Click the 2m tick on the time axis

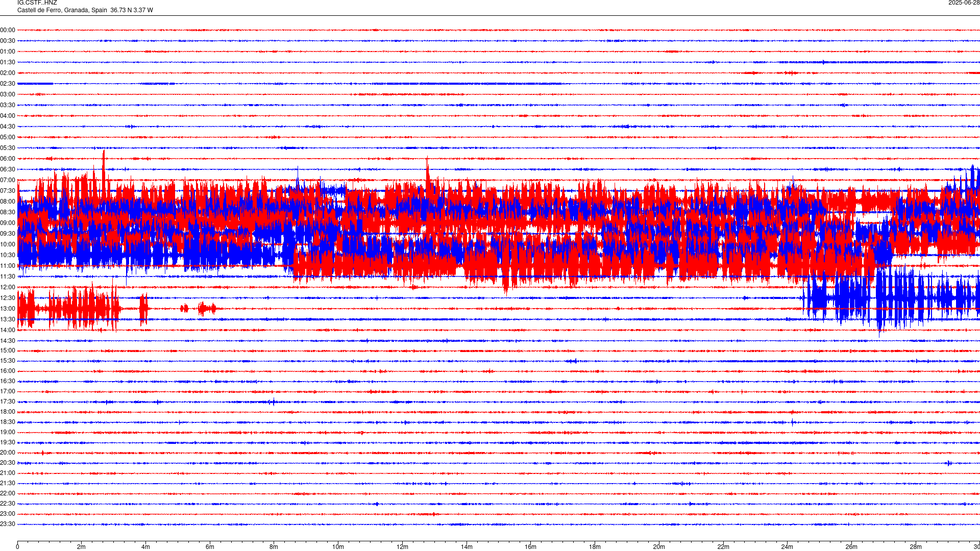click(x=82, y=547)
